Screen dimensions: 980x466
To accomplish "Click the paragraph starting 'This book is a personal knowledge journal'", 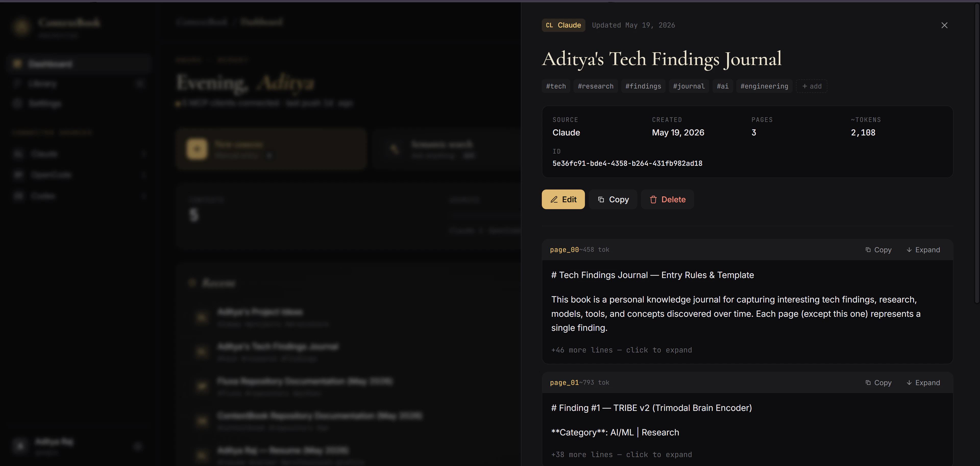I will click(x=736, y=313).
